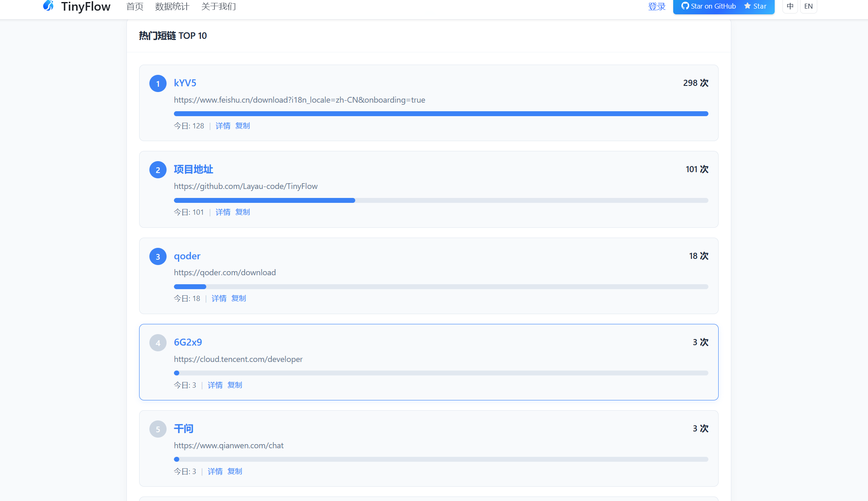
Task: Click the grey rank 4 badge
Action: click(158, 343)
